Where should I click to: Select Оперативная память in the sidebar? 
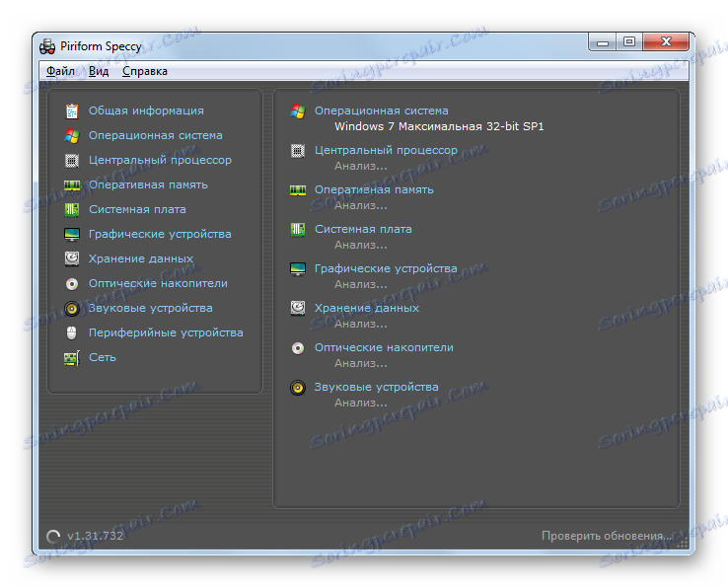[x=148, y=184]
